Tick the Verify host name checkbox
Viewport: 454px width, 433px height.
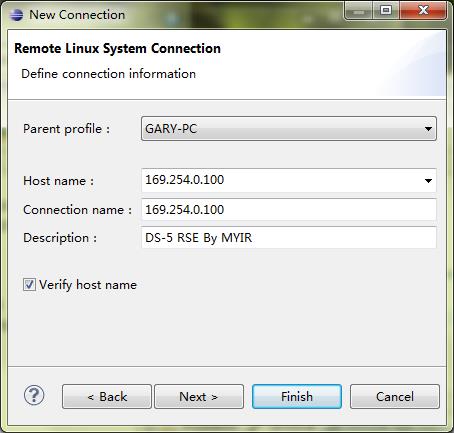click(29, 285)
